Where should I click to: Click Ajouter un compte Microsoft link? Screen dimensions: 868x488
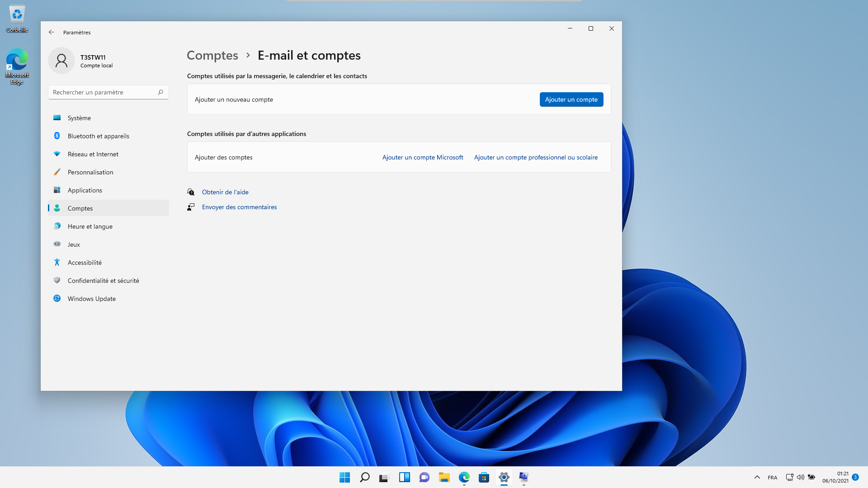[422, 157]
